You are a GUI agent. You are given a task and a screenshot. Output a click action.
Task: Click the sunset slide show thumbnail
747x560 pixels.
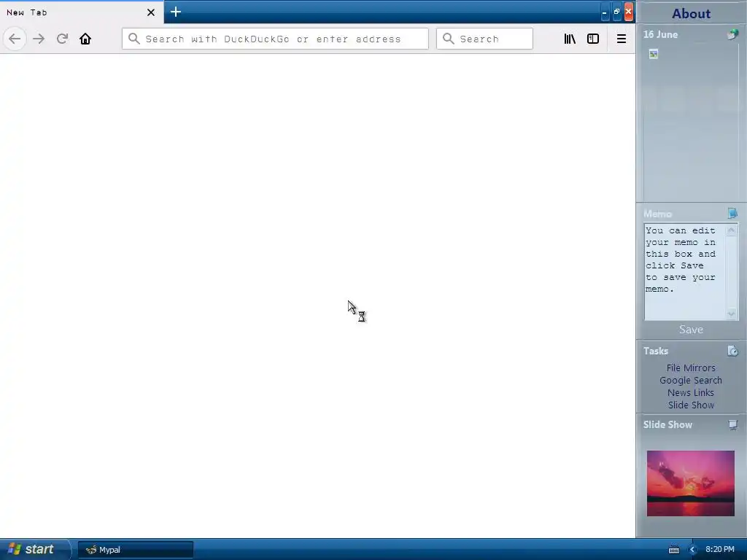point(690,483)
